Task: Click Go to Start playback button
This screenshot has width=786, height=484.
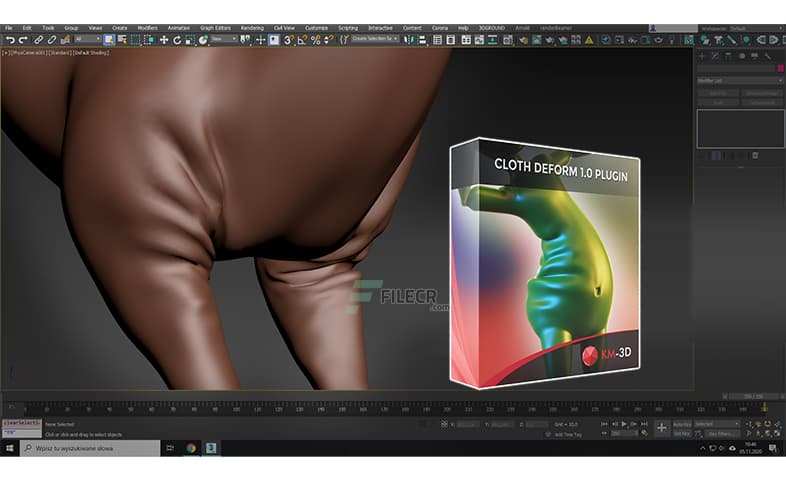Action: click(605, 424)
